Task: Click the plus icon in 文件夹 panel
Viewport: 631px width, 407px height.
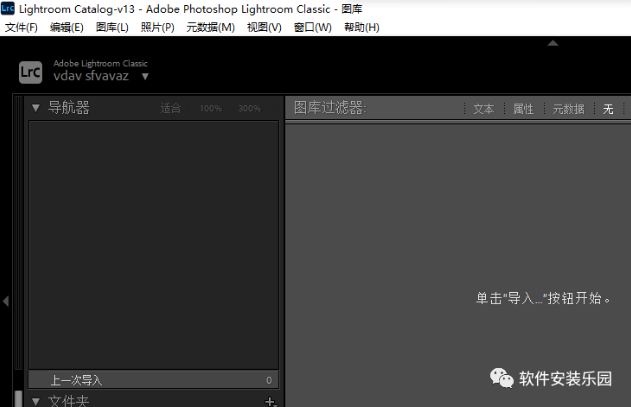Action: click(x=268, y=401)
